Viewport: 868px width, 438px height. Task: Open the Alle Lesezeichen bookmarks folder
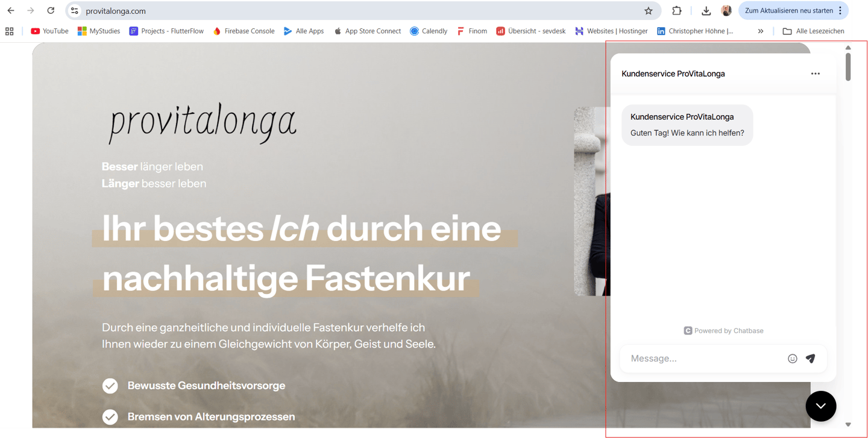click(x=813, y=31)
